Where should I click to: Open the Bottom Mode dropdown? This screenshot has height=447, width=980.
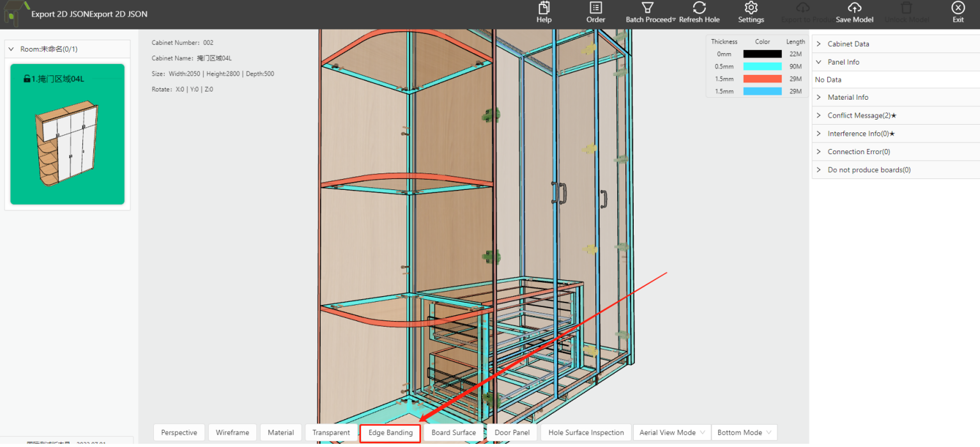click(x=744, y=433)
